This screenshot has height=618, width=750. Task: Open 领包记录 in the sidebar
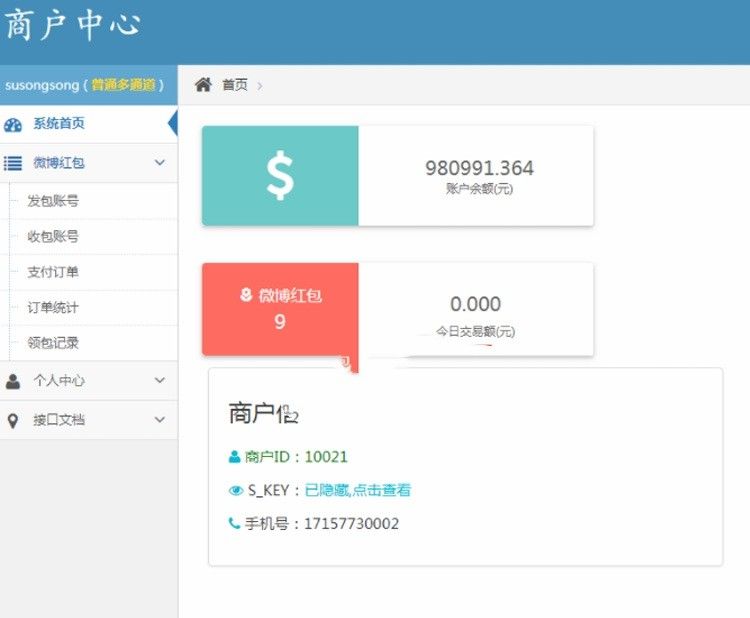tap(53, 343)
